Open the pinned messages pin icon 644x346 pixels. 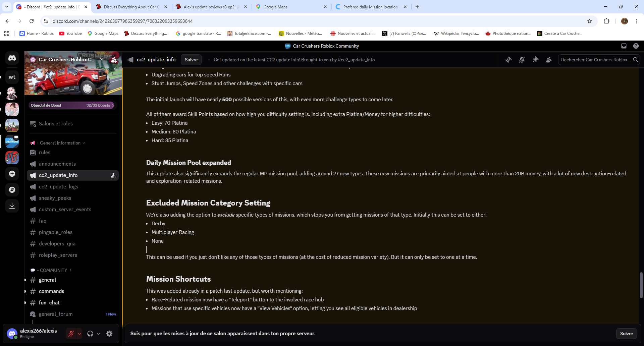pos(535,60)
